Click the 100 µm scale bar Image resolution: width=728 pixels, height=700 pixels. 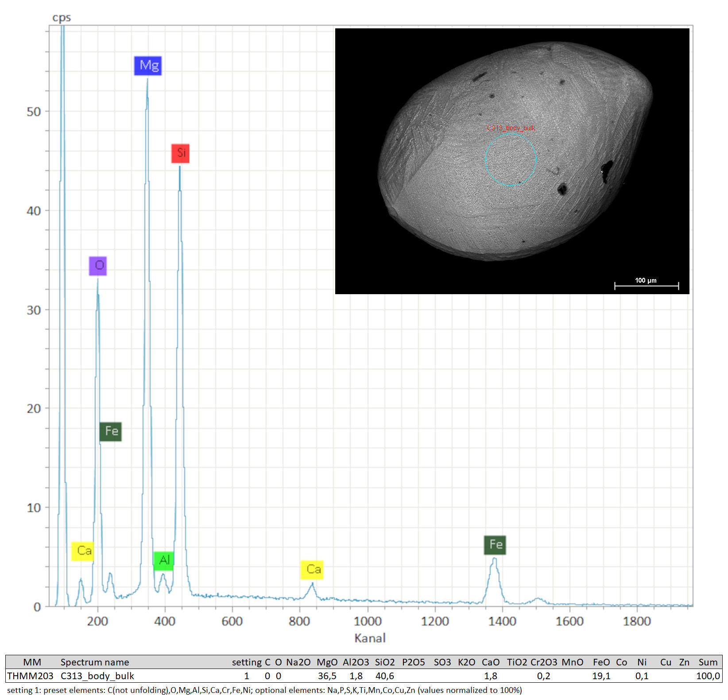646,285
